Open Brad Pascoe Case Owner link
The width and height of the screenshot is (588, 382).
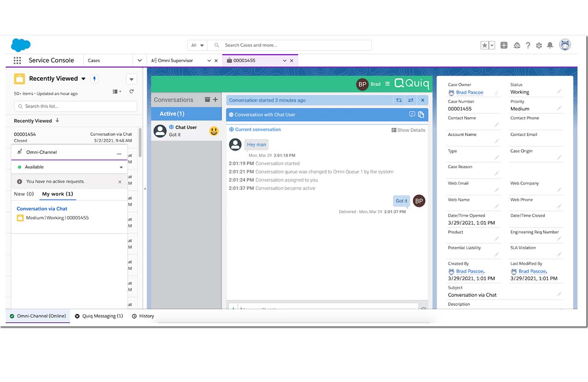tap(469, 92)
